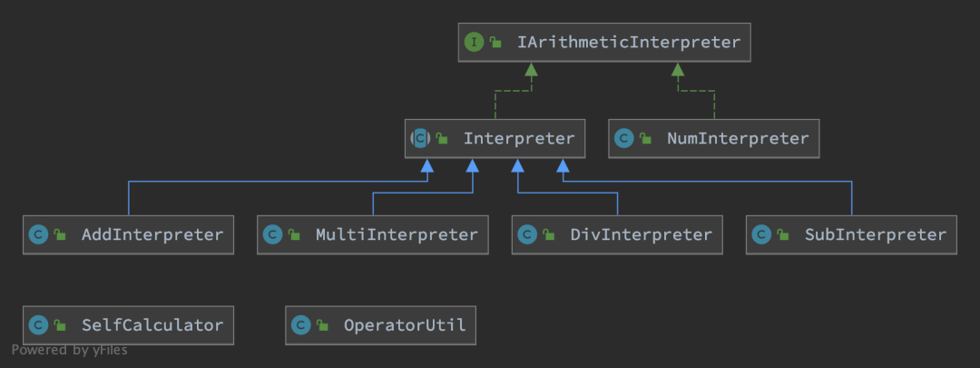The height and width of the screenshot is (368, 980).
Task: Click the MultiInterpreter class name text
Action: 397,234
